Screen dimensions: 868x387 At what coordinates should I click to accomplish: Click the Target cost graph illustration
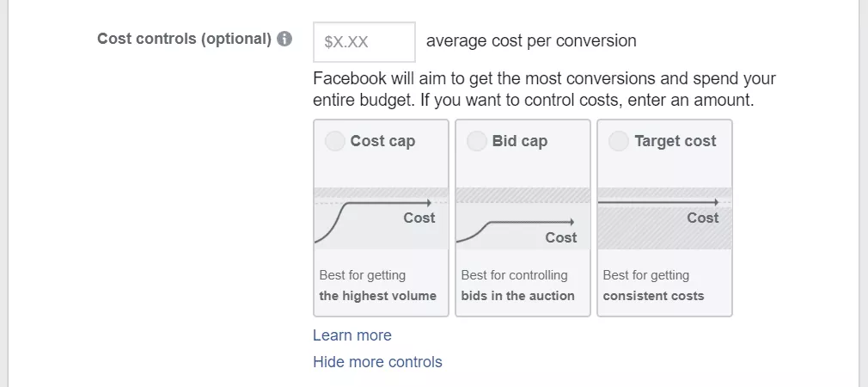664,218
